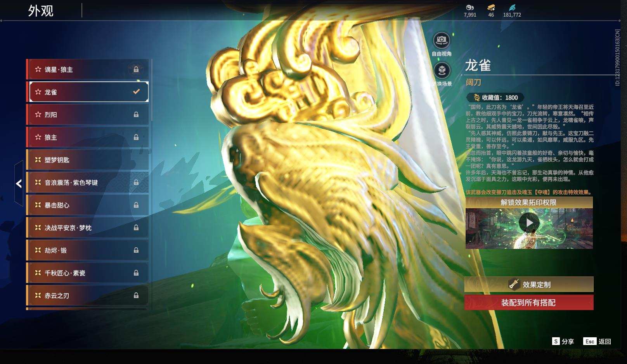Click rarity icon beside 赤云之刃
Viewport: 627px width, 364px height.
(x=38, y=295)
